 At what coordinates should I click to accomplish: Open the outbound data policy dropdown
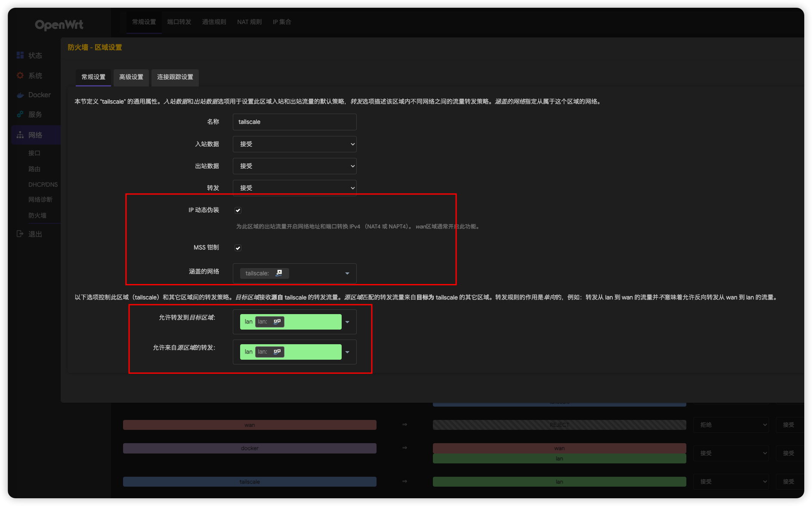pos(294,166)
